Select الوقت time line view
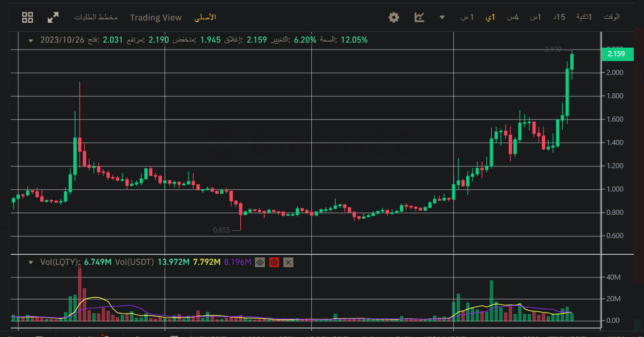Image resolution: width=644 pixels, height=337 pixels. 612,17
